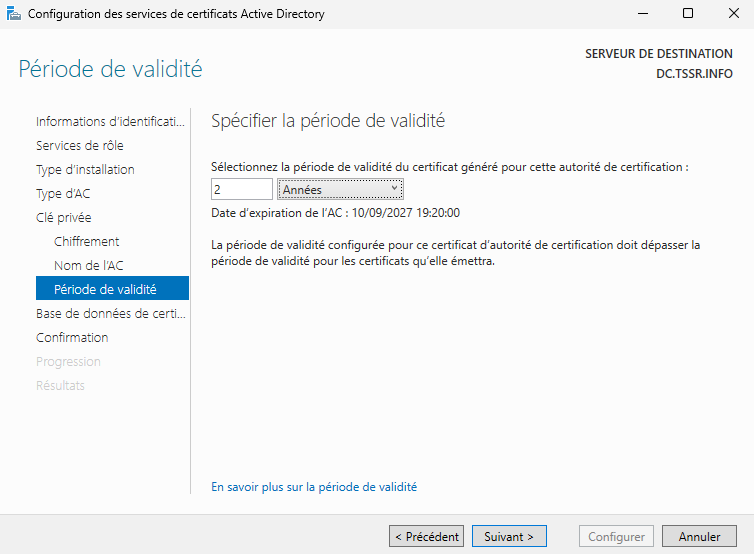Open the Années validity unit dropdown
Image resolution: width=754 pixels, height=554 pixels.
point(340,189)
